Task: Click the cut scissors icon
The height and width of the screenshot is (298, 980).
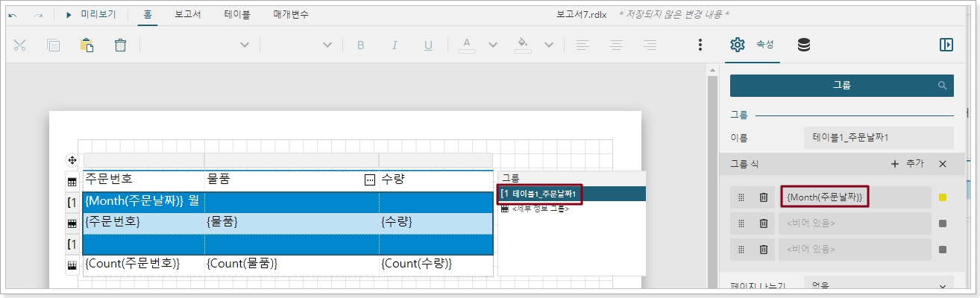Action: pos(20,45)
